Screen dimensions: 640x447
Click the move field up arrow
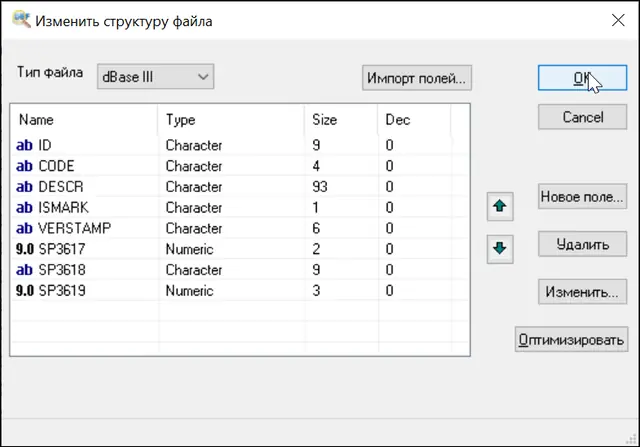coord(500,206)
